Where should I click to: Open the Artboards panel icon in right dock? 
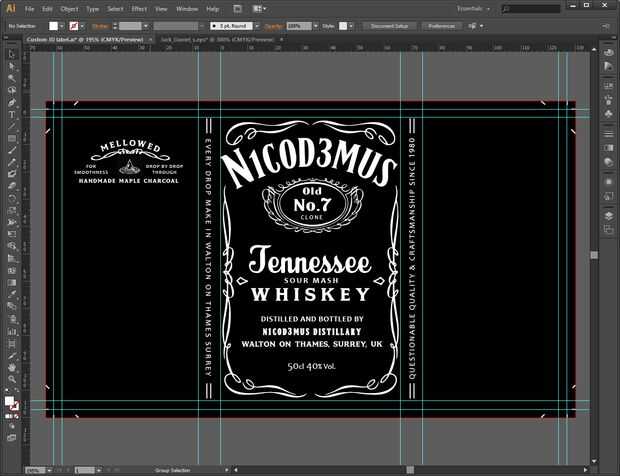coord(609,229)
